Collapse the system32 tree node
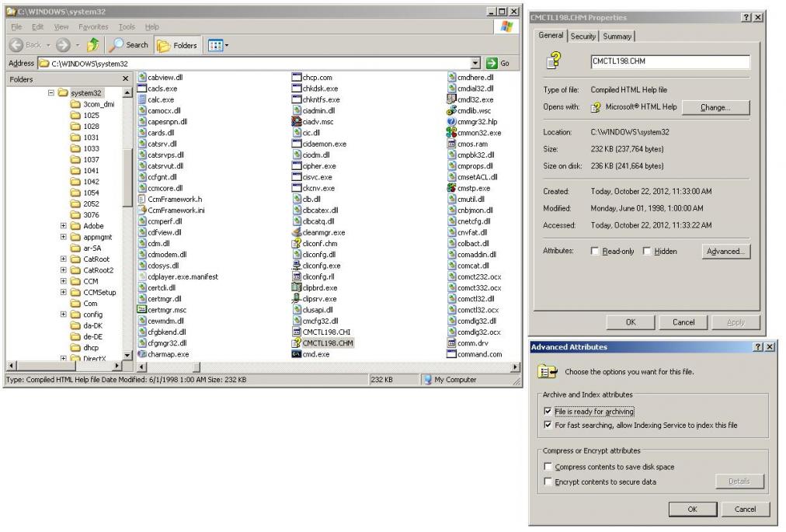 pos(51,92)
